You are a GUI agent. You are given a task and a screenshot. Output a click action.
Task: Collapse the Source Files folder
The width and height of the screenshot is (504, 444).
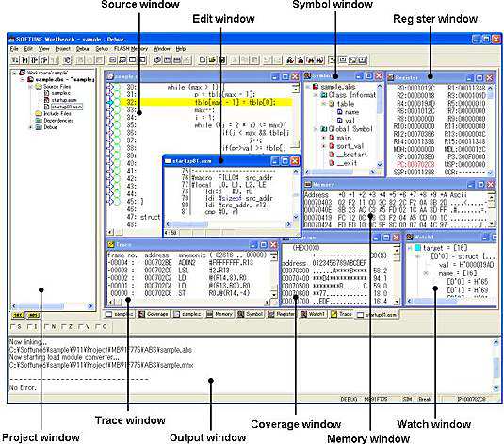(x=31, y=87)
